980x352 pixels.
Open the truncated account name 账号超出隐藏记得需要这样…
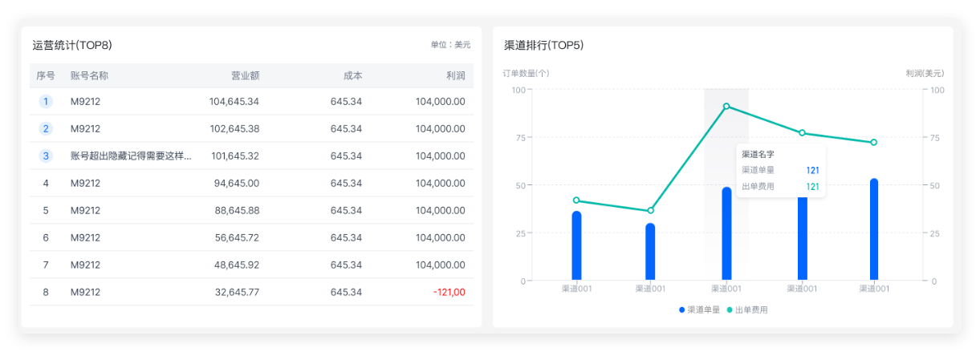tap(131, 156)
